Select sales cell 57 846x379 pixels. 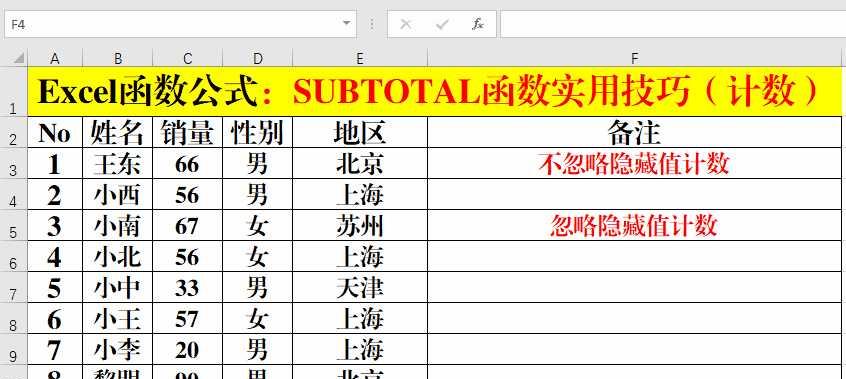coord(188,319)
